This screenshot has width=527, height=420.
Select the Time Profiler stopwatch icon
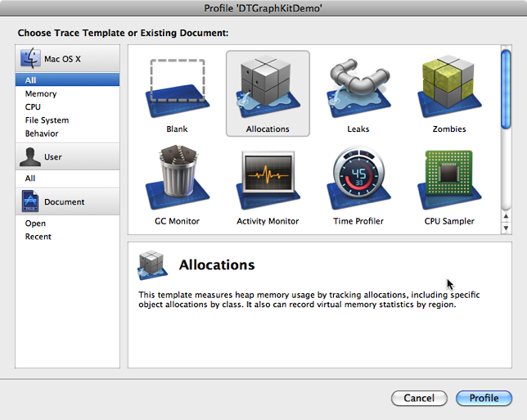(358, 180)
